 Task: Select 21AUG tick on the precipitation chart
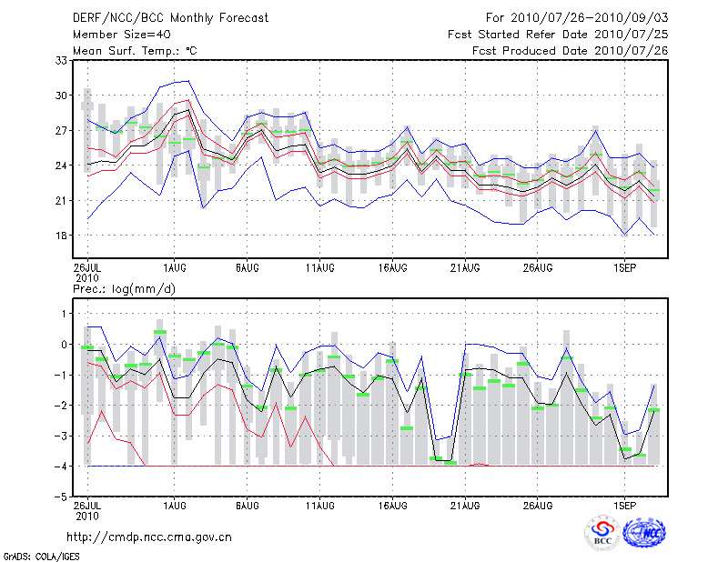(x=465, y=506)
